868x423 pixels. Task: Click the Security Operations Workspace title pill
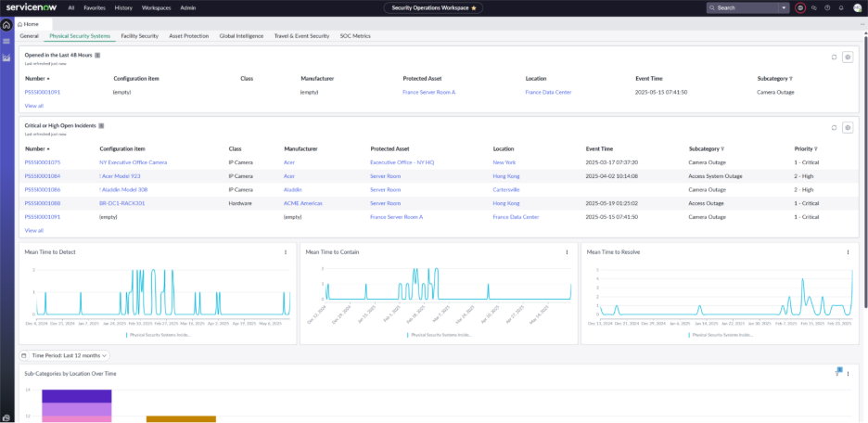tap(433, 7)
